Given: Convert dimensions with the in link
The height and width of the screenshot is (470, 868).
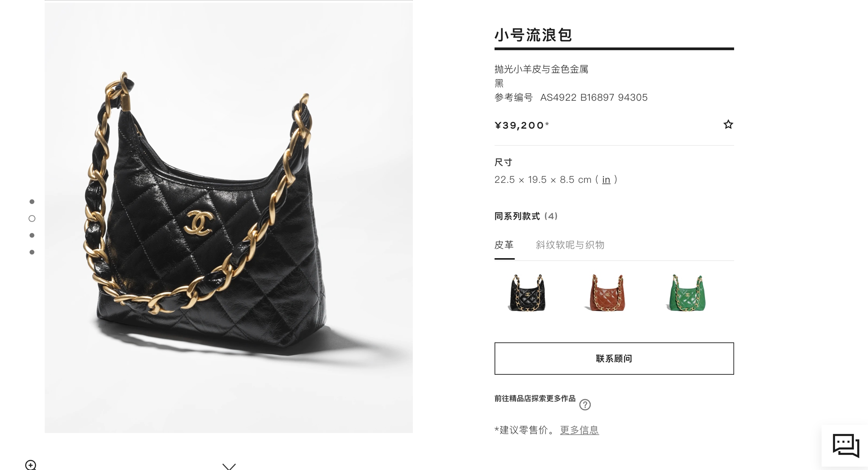Looking at the screenshot, I should coord(606,180).
